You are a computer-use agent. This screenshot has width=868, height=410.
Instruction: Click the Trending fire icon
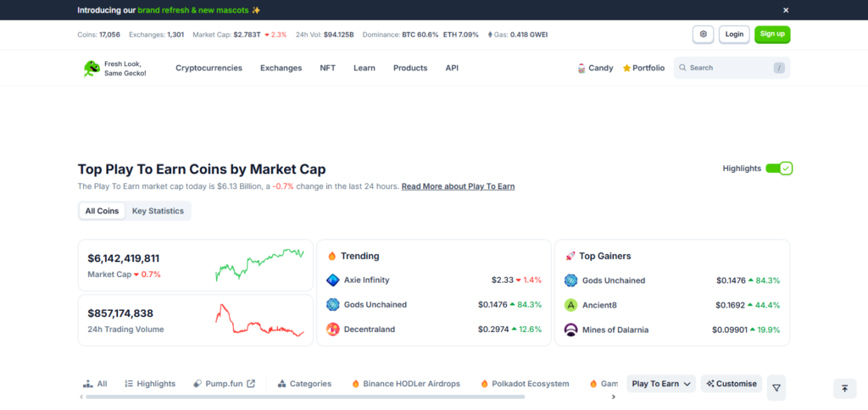click(x=332, y=256)
